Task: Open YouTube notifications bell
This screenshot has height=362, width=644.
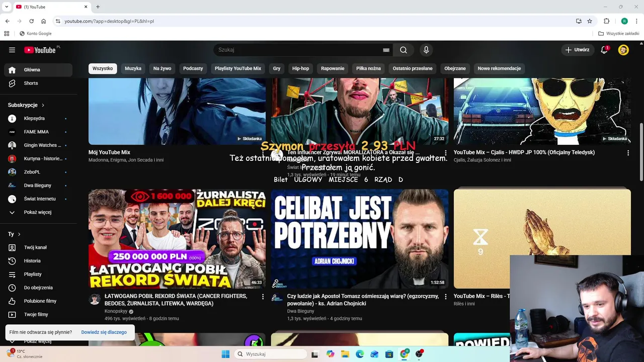Action: pyautogui.click(x=605, y=50)
